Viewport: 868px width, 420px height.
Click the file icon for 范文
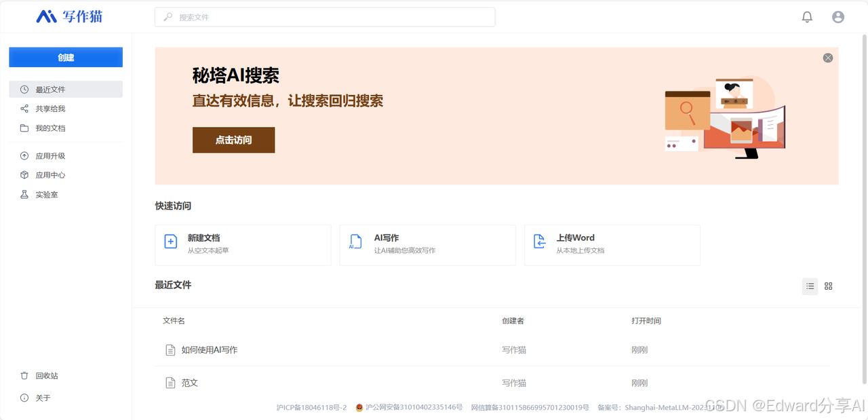pos(171,383)
